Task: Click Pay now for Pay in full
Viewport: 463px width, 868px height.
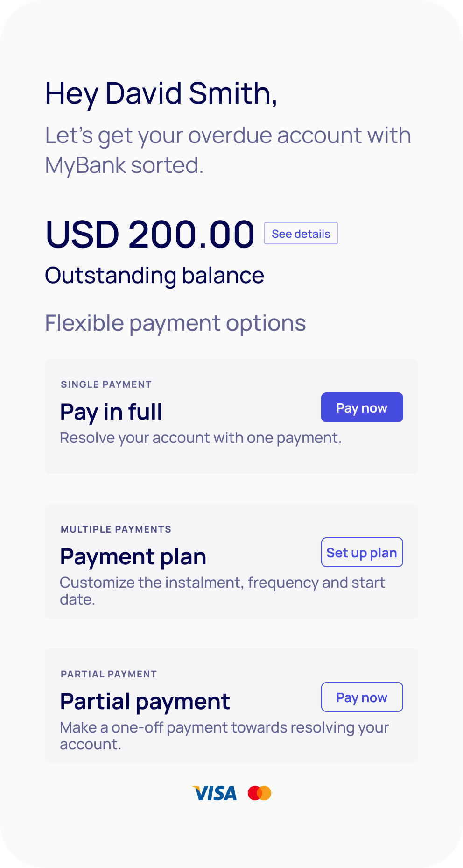Action: (362, 407)
